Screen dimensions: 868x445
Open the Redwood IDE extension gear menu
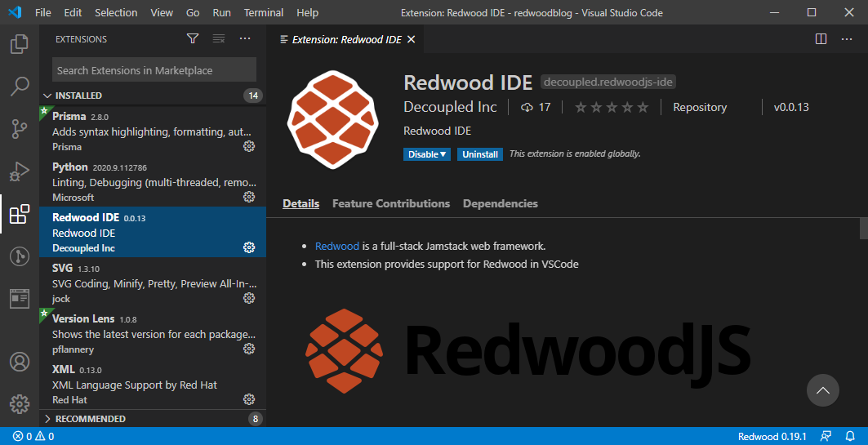click(x=249, y=247)
